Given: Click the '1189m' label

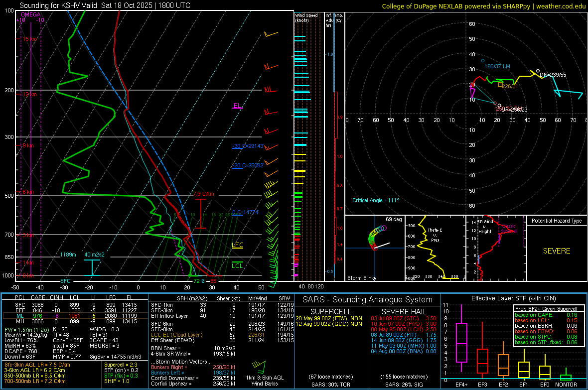Looking at the screenshot, I should (x=68, y=255).
